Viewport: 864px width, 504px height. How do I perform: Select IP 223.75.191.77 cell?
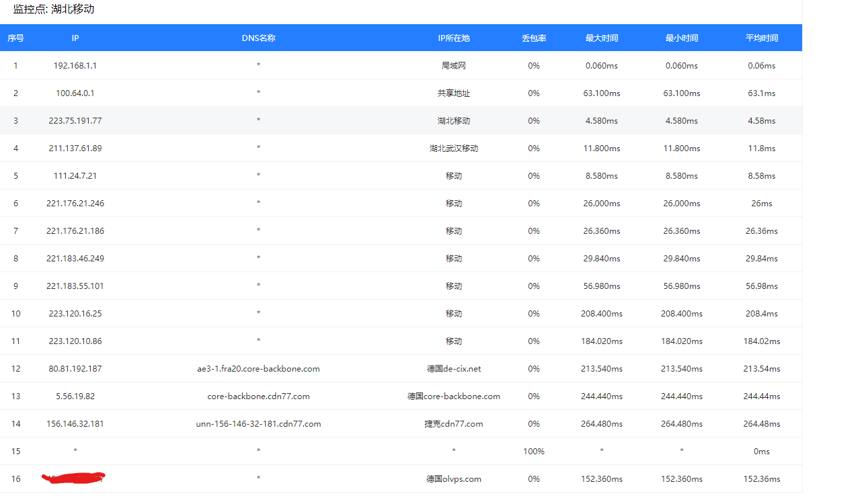[x=75, y=121]
